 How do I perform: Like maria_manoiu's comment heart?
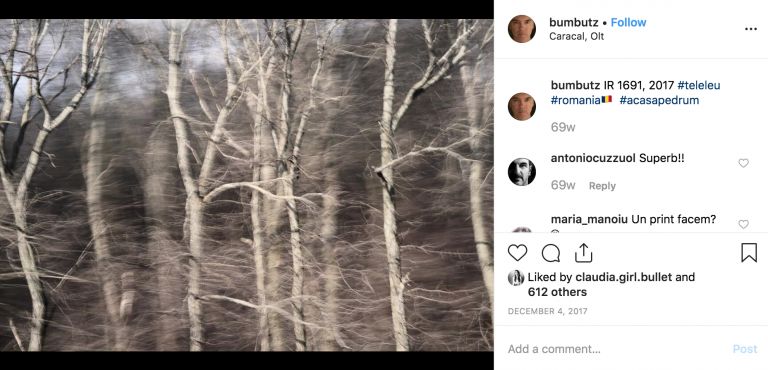[744, 224]
